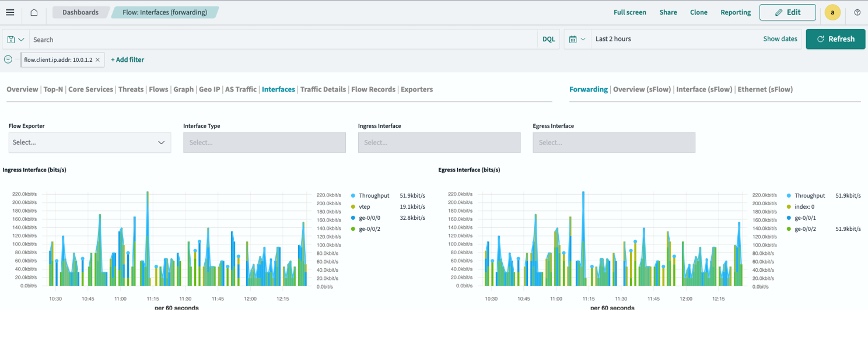Open the Graph dashboard link
The height and width of the screenshot is (344, 868).
(183, 89)
